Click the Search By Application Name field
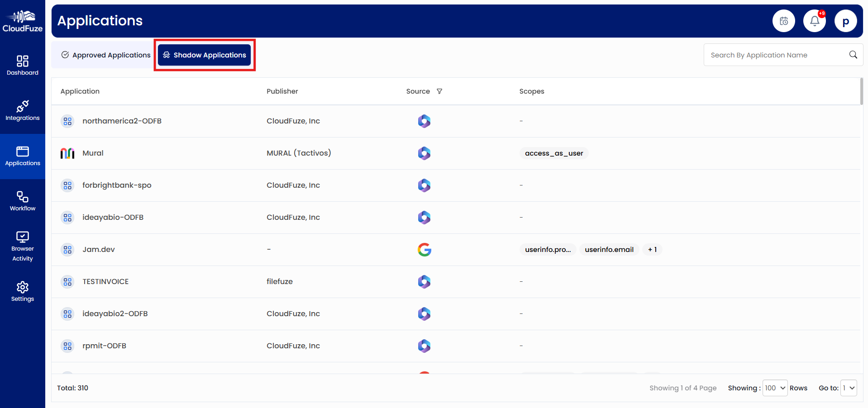This screenshot has width=868, height=408. coord(769,55)
